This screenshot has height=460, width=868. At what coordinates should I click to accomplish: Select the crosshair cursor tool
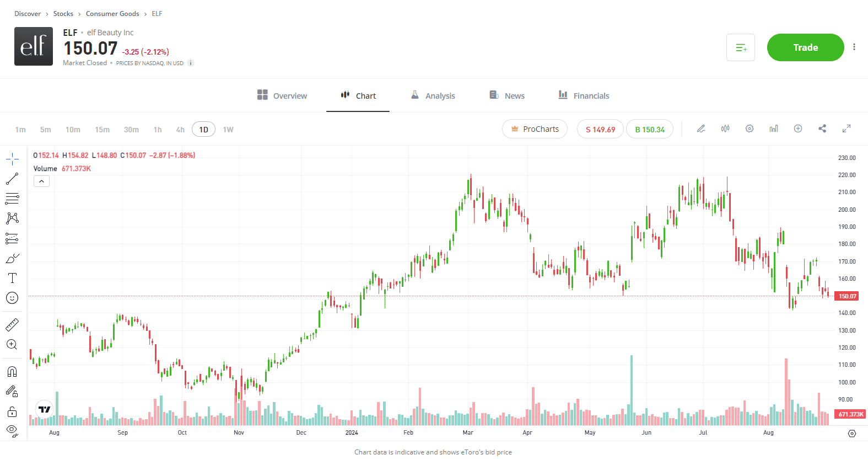[12, 159]
